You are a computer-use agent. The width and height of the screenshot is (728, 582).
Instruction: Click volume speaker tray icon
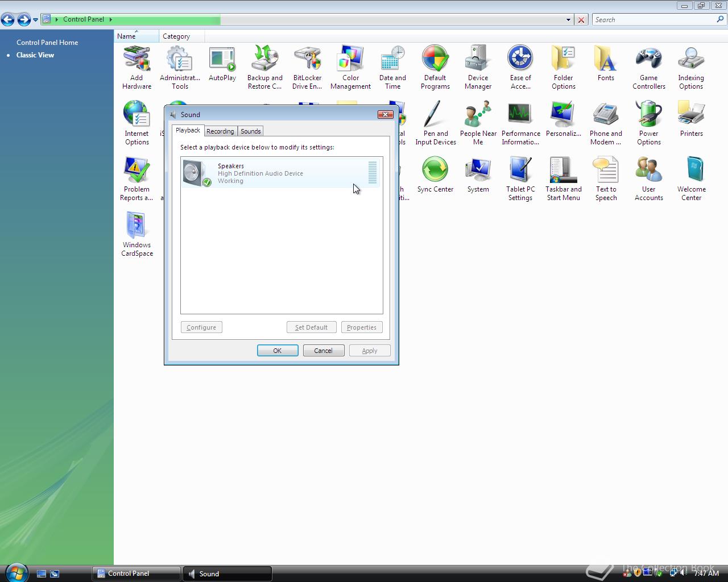coord(683,573)
